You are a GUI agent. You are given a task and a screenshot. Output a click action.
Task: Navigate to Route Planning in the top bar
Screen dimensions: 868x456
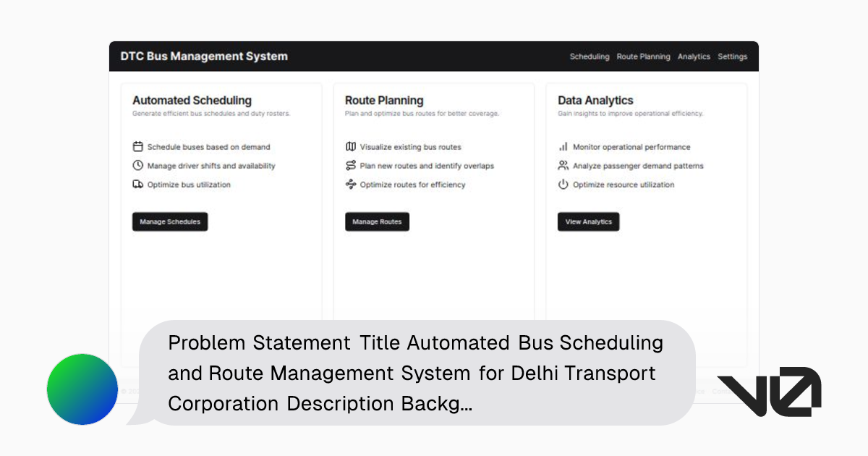coord(644,56)
